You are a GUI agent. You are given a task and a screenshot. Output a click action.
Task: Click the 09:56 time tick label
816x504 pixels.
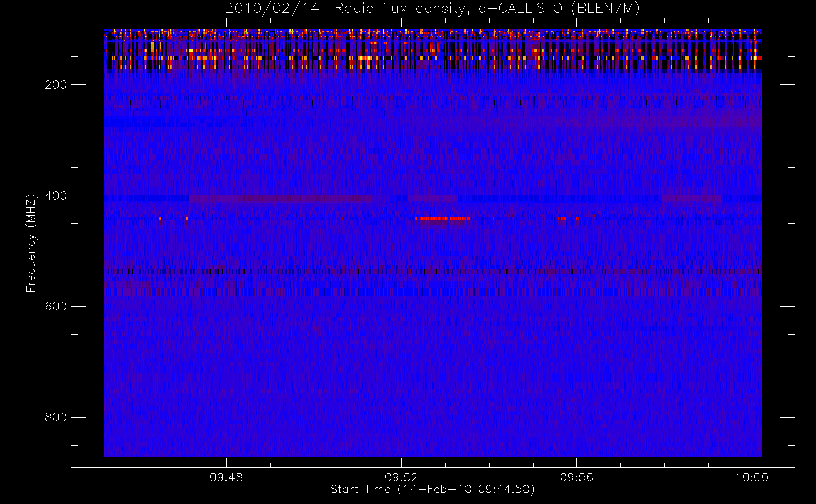click(576, 477)
